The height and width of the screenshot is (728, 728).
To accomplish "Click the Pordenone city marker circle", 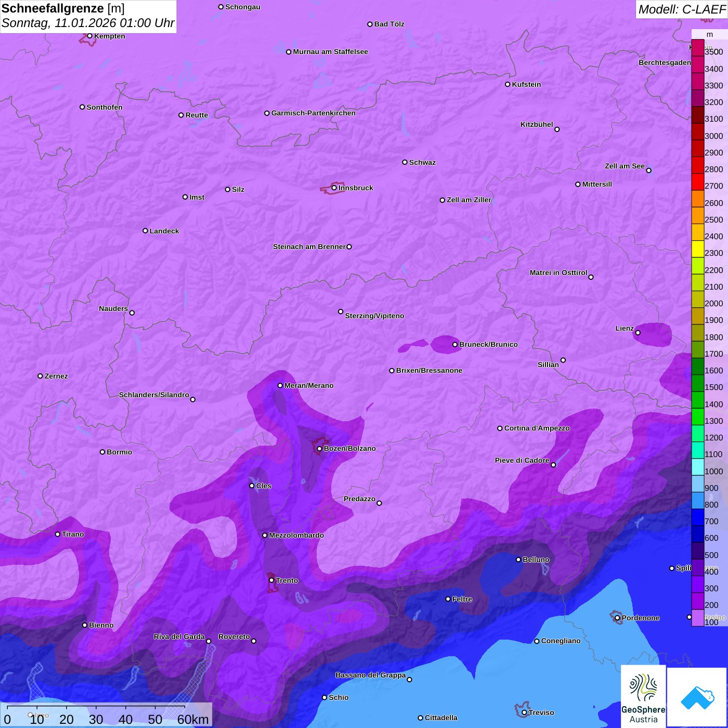I will click(617, 618).
